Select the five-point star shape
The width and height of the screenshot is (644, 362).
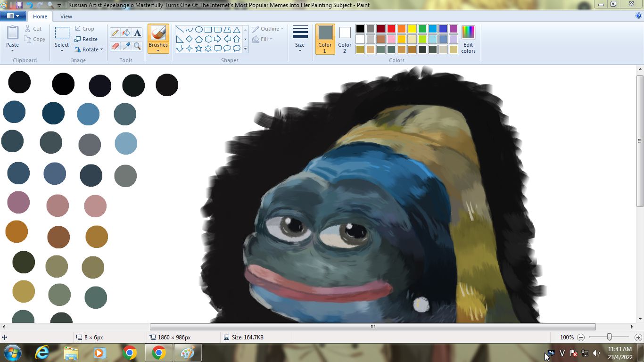pyautogui.click(x=198, y=48)
